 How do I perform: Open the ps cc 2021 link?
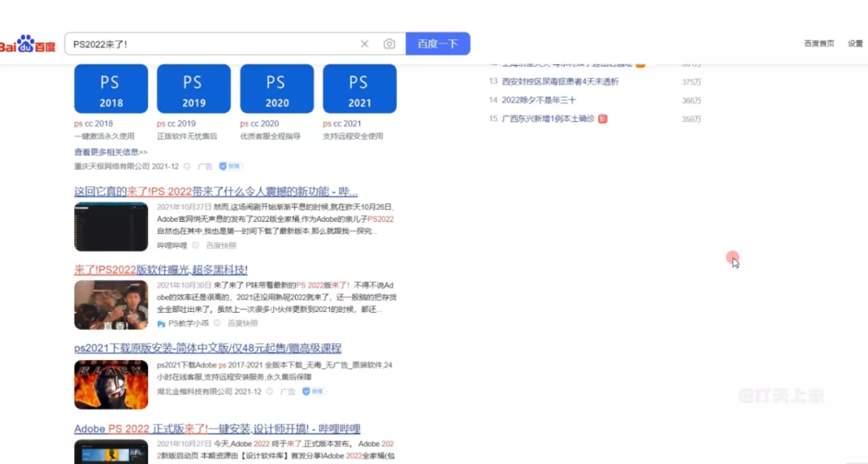click(342, 124)
